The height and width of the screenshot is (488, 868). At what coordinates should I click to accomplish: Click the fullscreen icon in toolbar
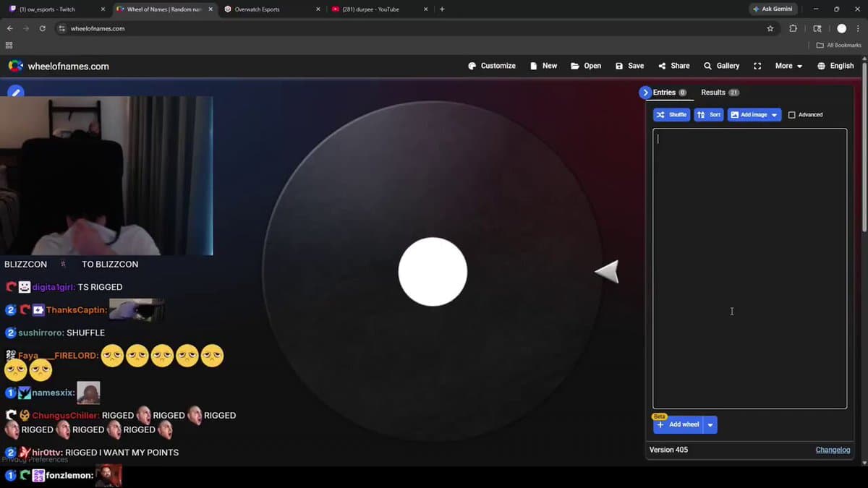click(757, 66)
